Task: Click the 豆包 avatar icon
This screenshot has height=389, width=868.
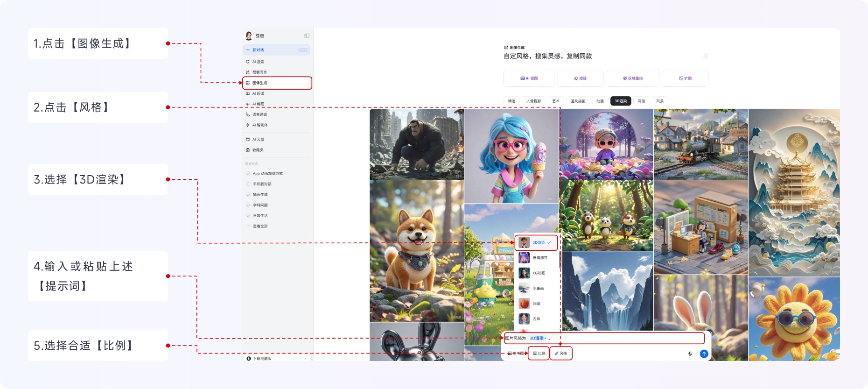Action: coord(249,35)
